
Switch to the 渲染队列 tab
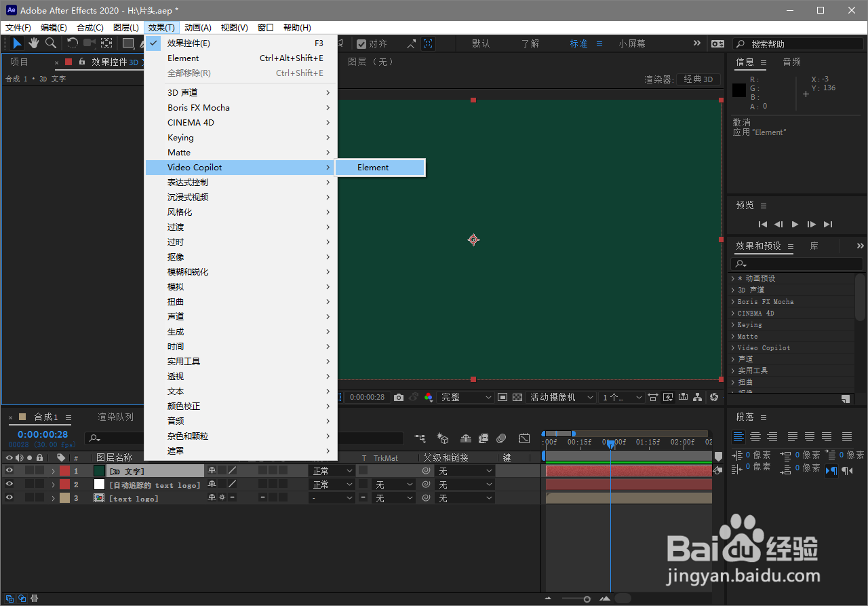(116, 417)
